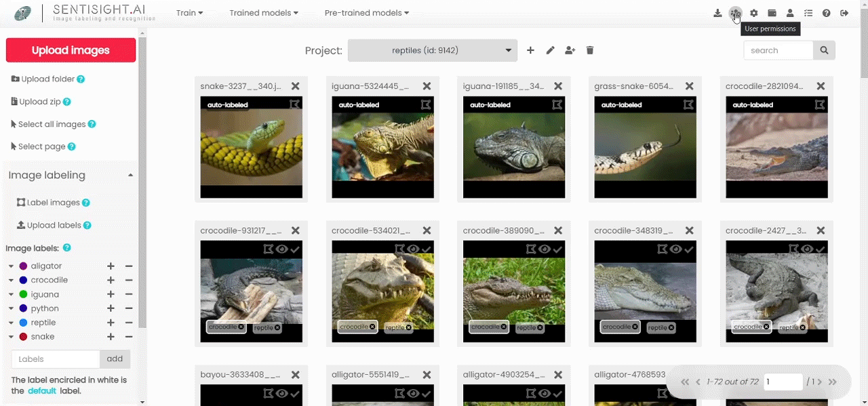Click Upload labels link
Screen dimensions: 868x406
pyautogui.click(x=49, y=225)
